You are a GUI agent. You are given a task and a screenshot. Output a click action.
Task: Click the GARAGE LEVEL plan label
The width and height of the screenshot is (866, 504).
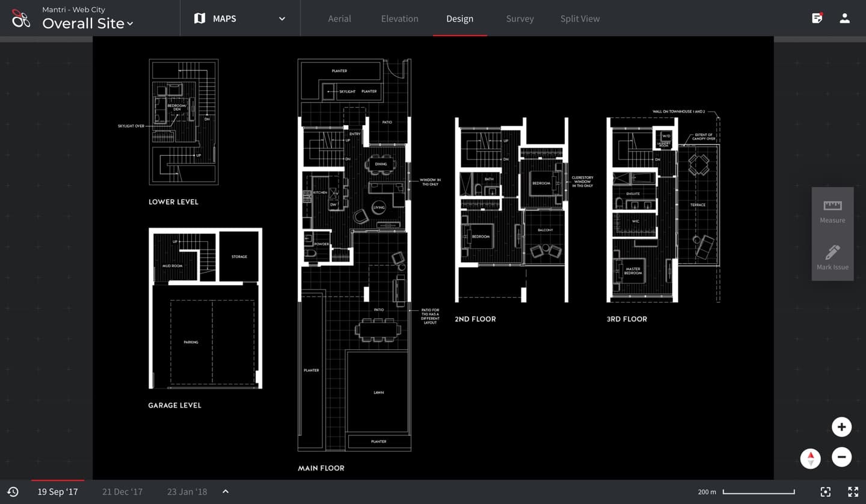[x=174, y=405]
